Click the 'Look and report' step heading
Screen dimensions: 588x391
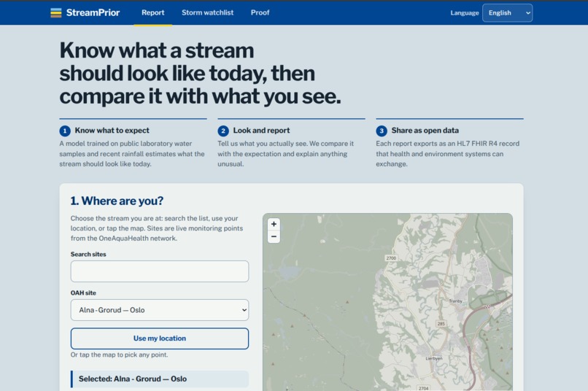point(261,131)
